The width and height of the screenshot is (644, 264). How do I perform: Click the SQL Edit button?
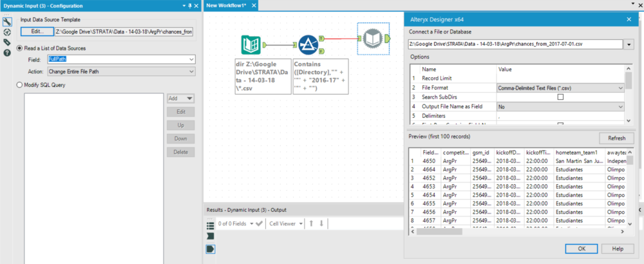181,111
